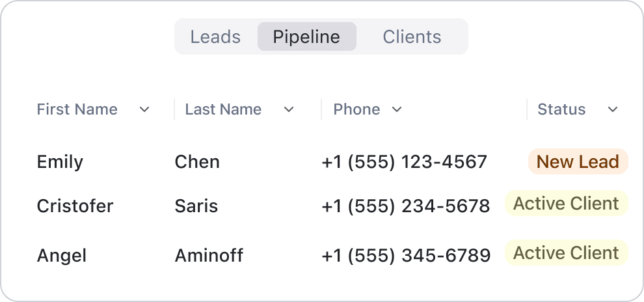Open the Clients tab
Screen dimensions: 644x302
pyautogui.click(x=412, y=37)
